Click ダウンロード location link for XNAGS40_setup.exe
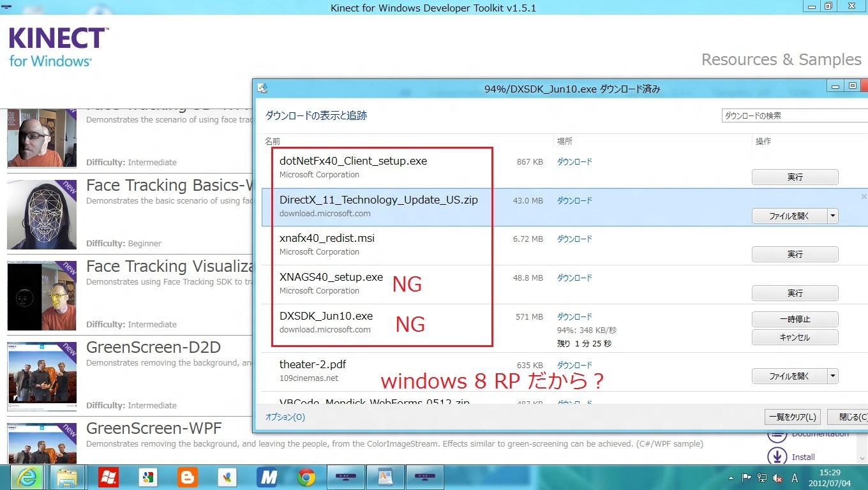The height and width of the screenshot is (490, 868). (574, 278)
